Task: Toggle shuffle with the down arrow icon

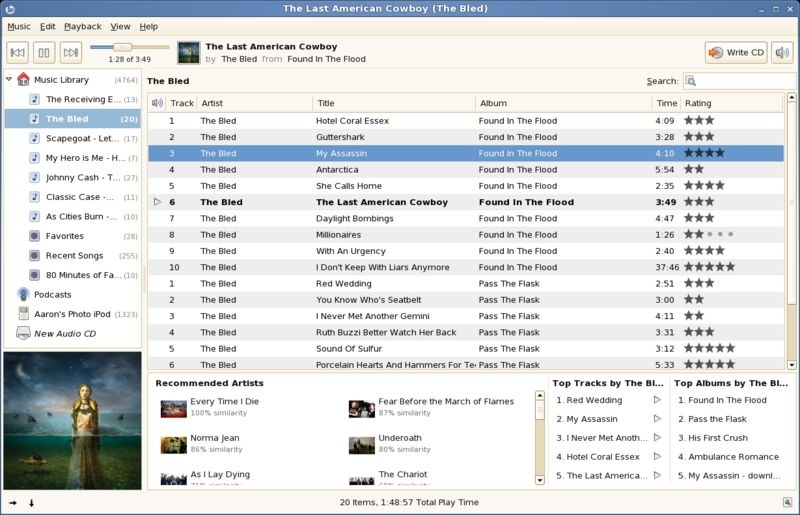Action: click(31, 502)
